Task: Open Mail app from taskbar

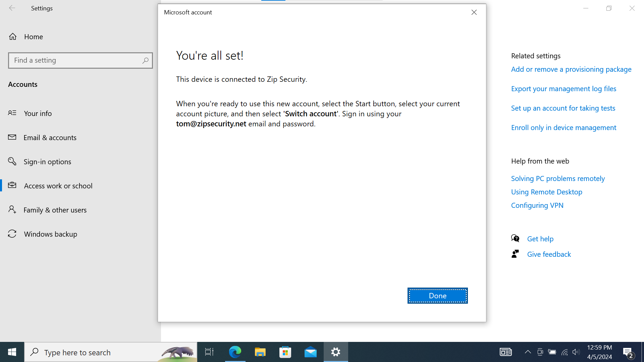Action: pyautogui.click(x=311, y=352)
